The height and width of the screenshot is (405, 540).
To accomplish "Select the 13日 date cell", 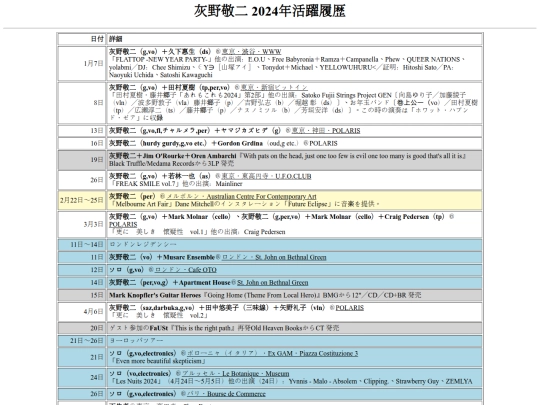I will tap(82, 131).
